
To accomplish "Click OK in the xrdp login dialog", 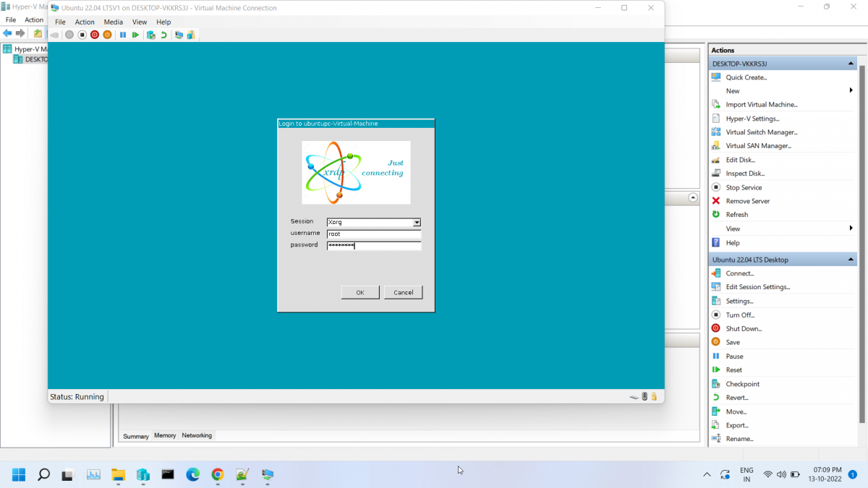I will coord(360,292).
